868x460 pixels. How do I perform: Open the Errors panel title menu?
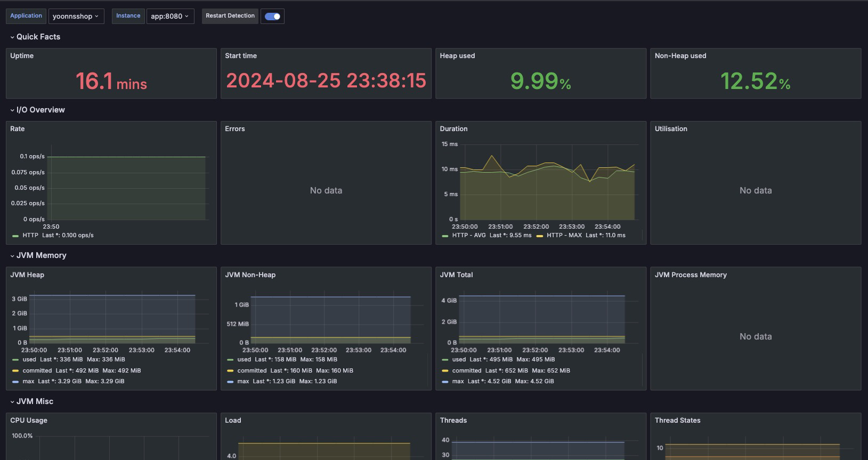click(x=235, y=128)
